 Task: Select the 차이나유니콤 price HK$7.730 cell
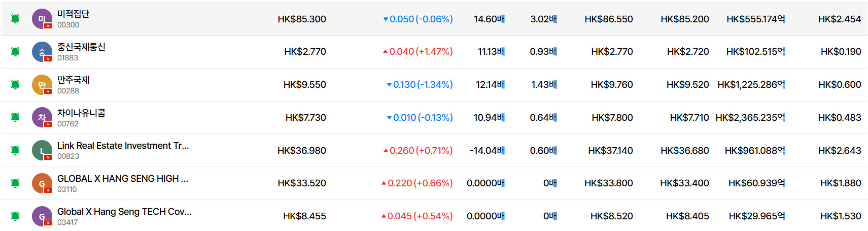pyautogui.click(x=306, y=118)
